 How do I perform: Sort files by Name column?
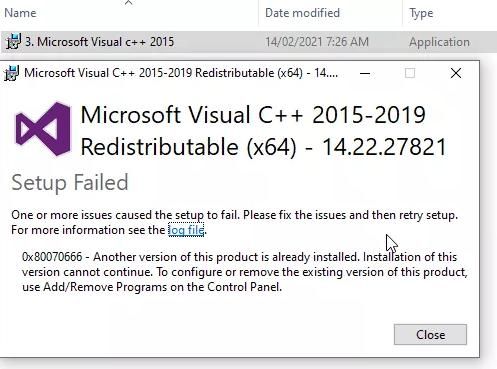(x=20, y=13)
